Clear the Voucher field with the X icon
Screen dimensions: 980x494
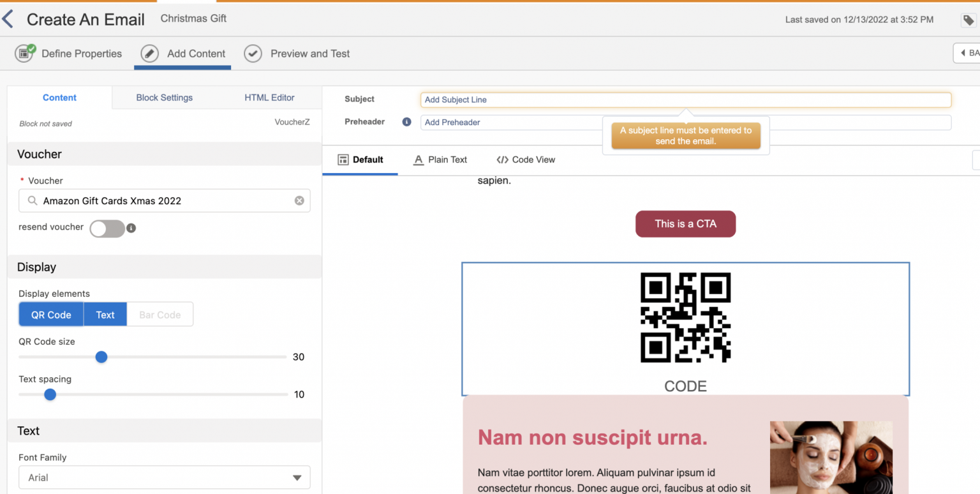point(299,200)
